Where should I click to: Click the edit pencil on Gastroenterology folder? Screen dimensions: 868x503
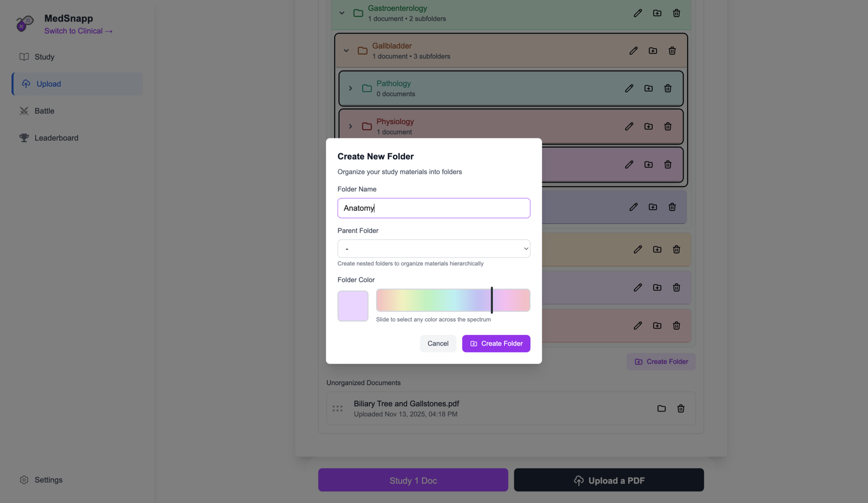click(x=637, y=13)
